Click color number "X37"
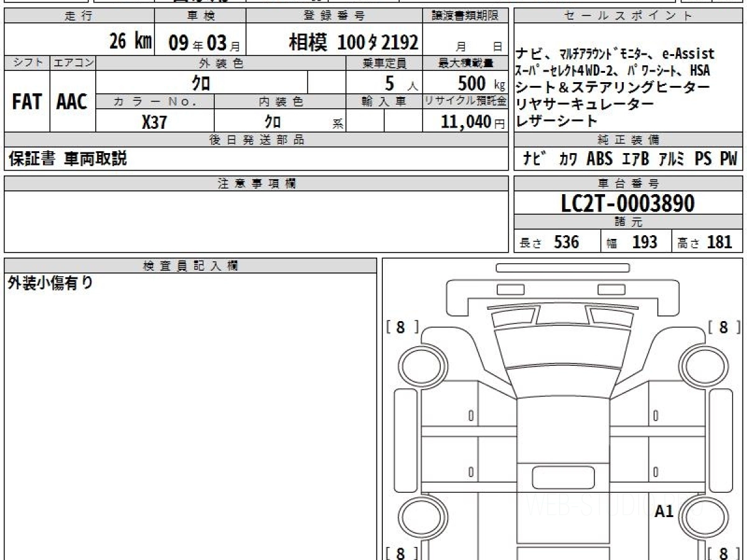This screenshot has height=560, width=747. [x=154, y=122]
